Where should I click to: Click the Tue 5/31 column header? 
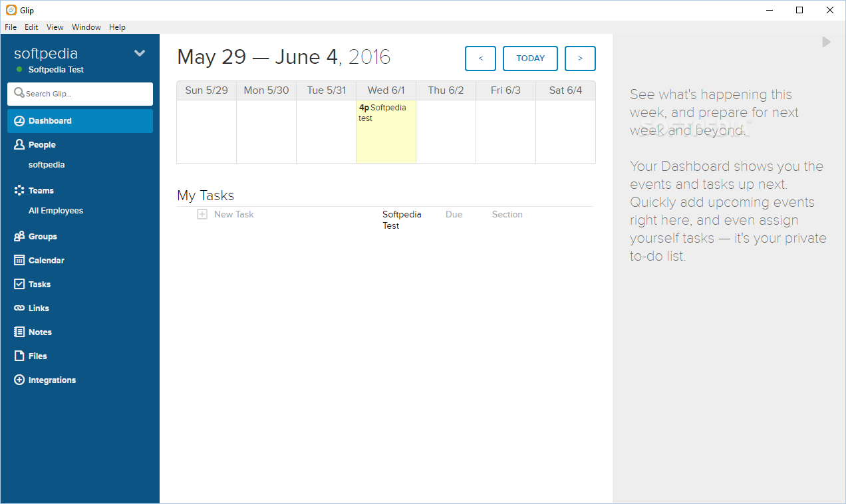(327, 90)
